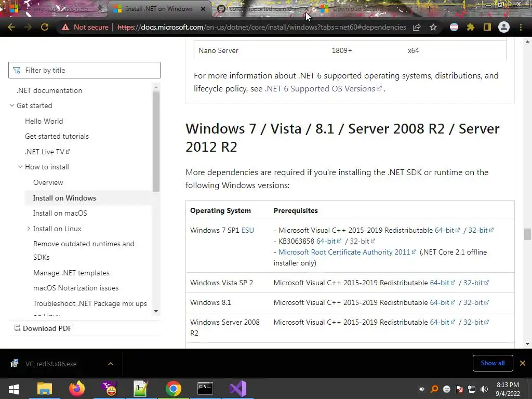Screen dimensions: 532x399
Task: Open macOS Notarization issues article
Action: 76,288
